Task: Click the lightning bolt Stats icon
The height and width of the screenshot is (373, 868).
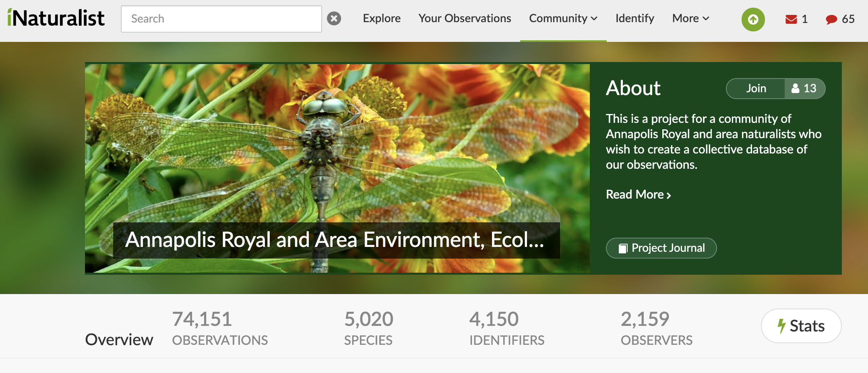Action: point(781,326)
